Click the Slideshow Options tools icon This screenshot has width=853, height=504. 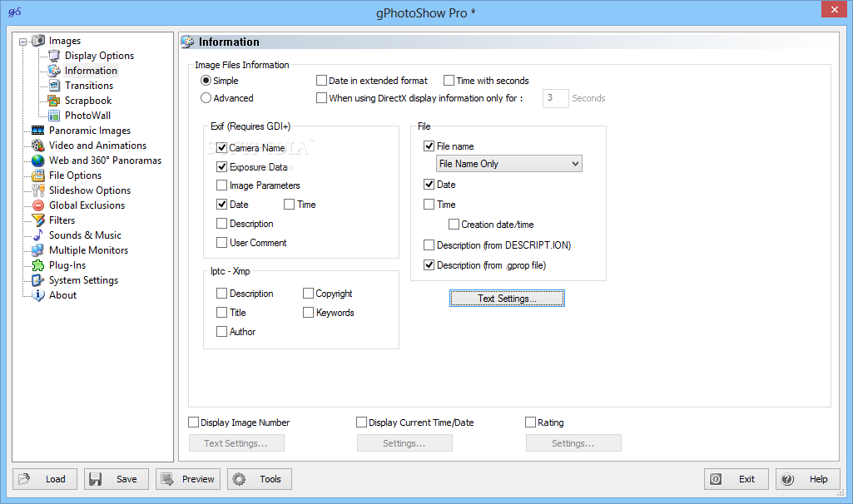38,190
